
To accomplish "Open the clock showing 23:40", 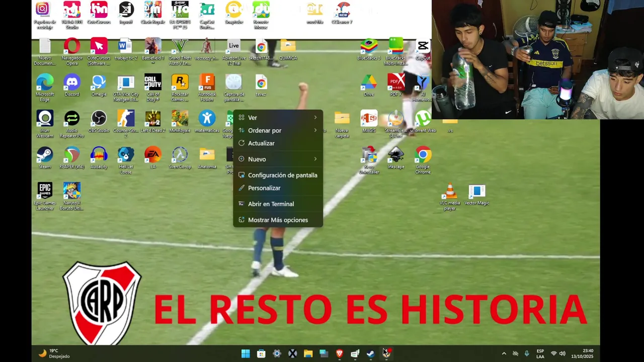I will (x=582, y=353).
